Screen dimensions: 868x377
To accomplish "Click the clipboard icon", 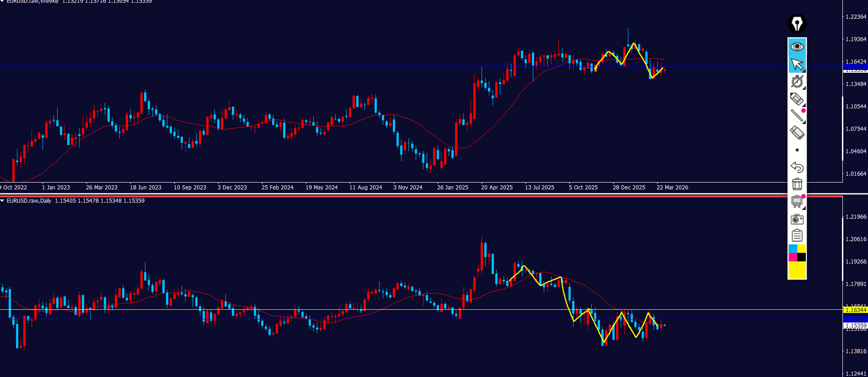I will pyautogui.click(x=797, y=236).
